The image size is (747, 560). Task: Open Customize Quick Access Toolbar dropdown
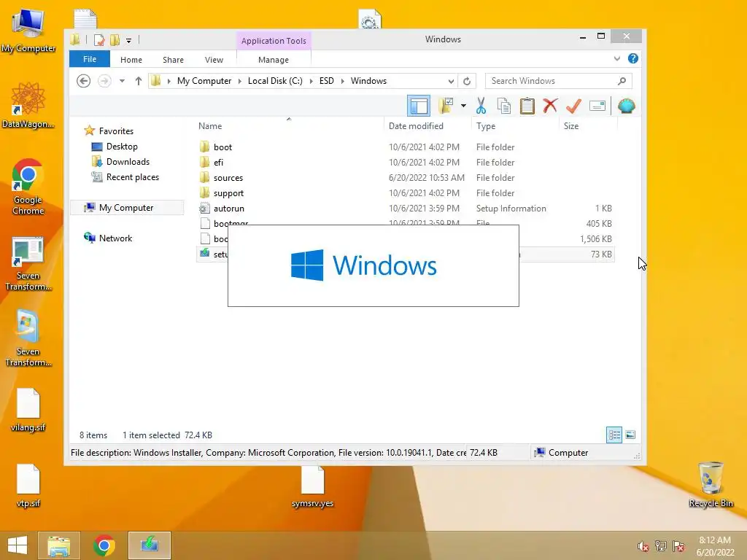pos(128,41)
